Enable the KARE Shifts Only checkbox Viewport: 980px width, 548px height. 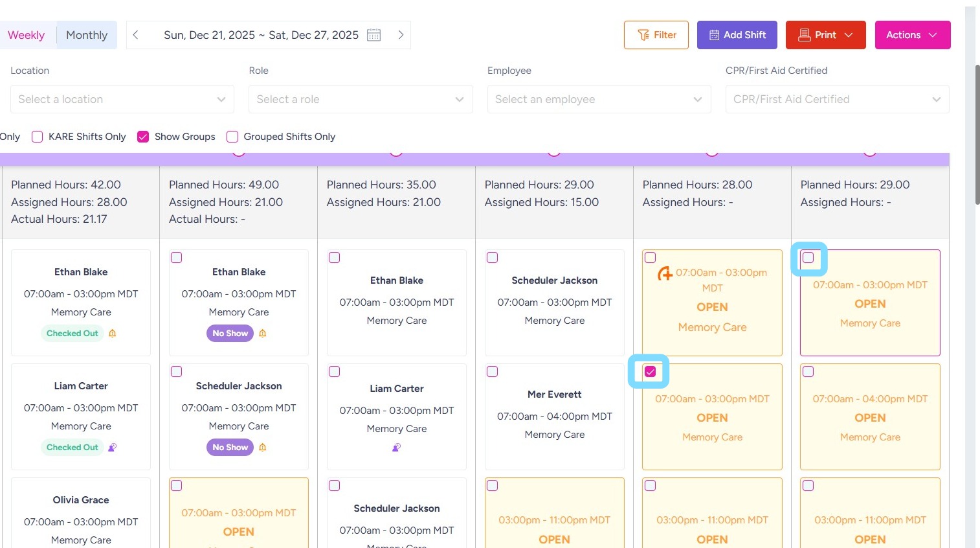coord(38,137)
